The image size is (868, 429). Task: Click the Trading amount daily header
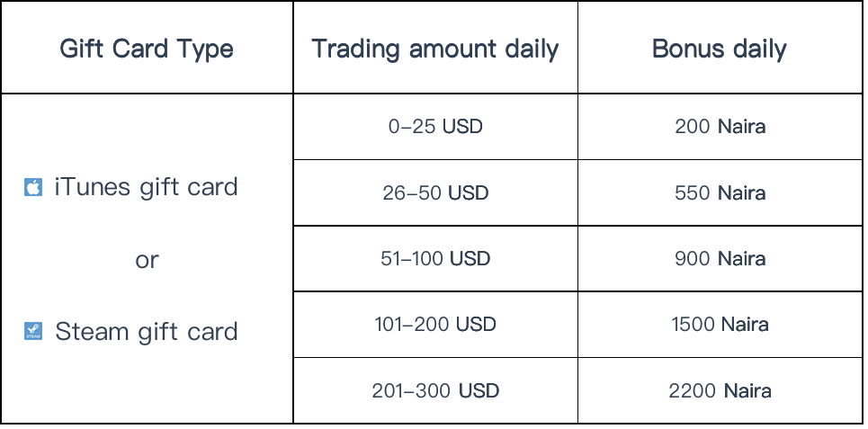pos(435,49)
